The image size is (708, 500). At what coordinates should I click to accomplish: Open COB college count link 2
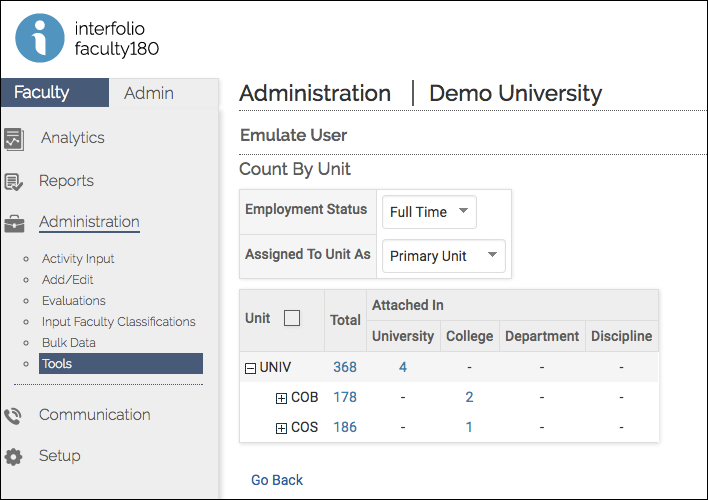point(469,397)
